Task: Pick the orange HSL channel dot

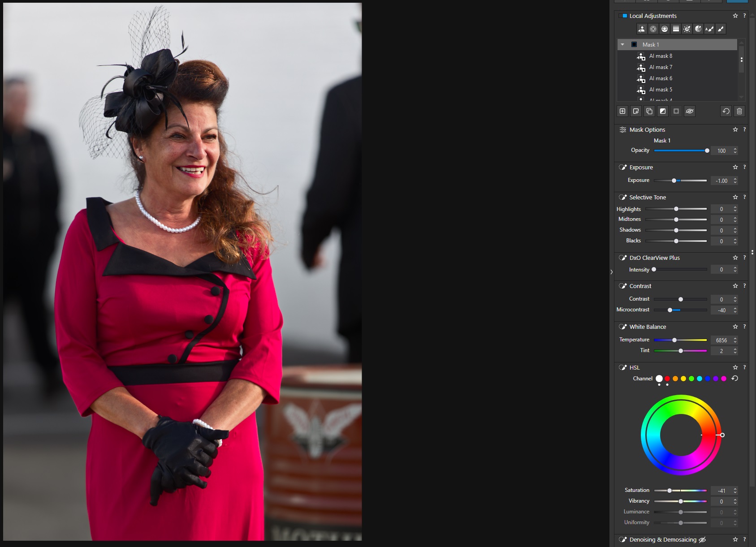Action: (675, 379)
